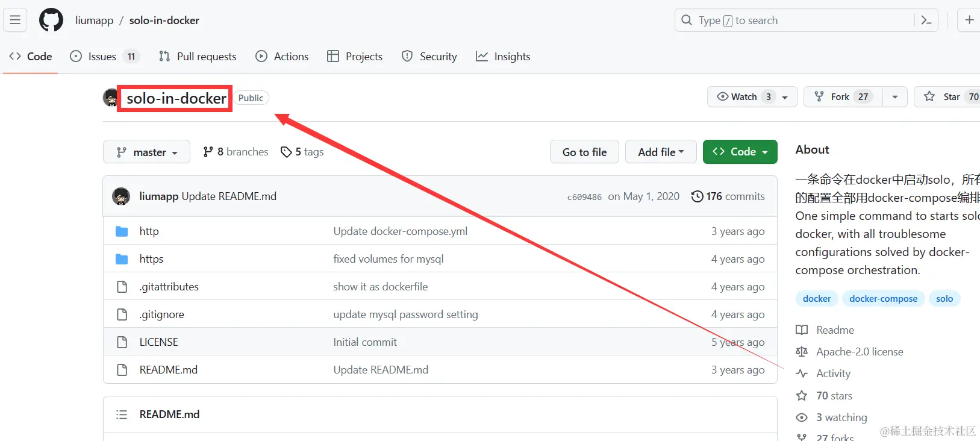The width and height of the screenshot is (980, 441).
Task: Go to GitHub home via Octocat logo
Action: click(51, 20)
